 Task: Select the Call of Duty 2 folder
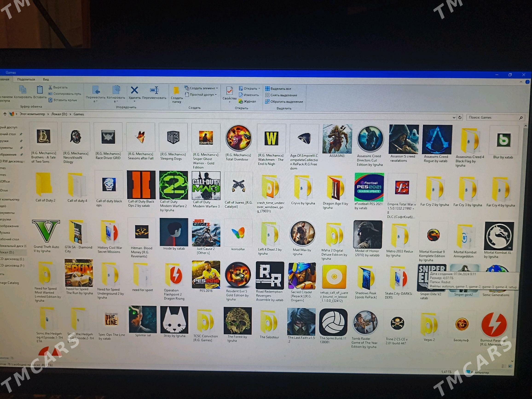(45, 187)
